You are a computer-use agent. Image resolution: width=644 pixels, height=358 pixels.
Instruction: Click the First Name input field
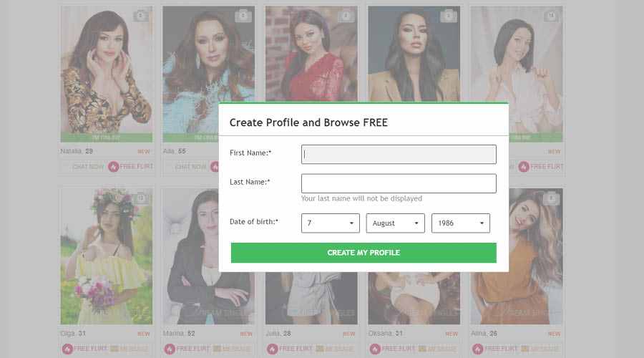[x=399, y=154]
